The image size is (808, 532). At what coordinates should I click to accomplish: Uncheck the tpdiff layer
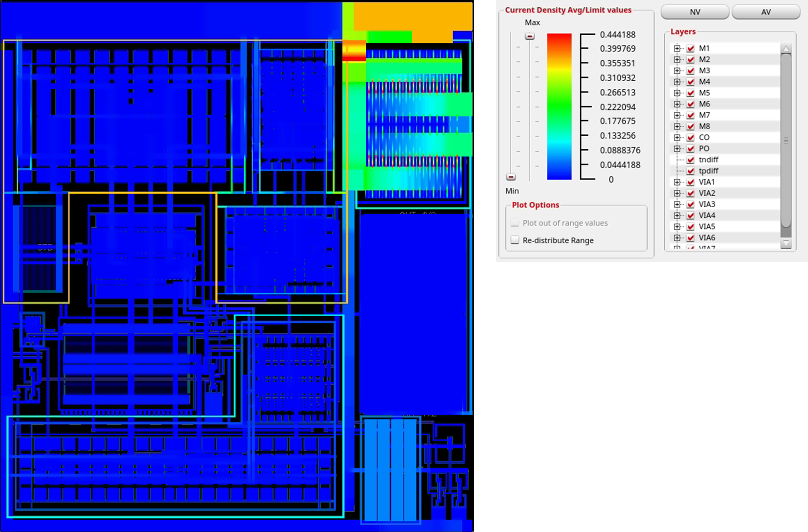[690, 170]
